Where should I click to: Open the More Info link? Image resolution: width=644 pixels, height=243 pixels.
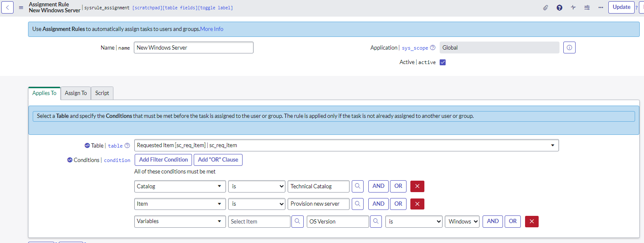tap(212, 29)
